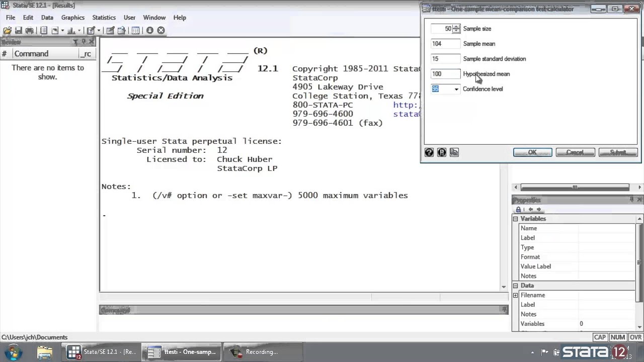644x362 pixels.
Task: Pin the Review panel
Action: (84, 42)
